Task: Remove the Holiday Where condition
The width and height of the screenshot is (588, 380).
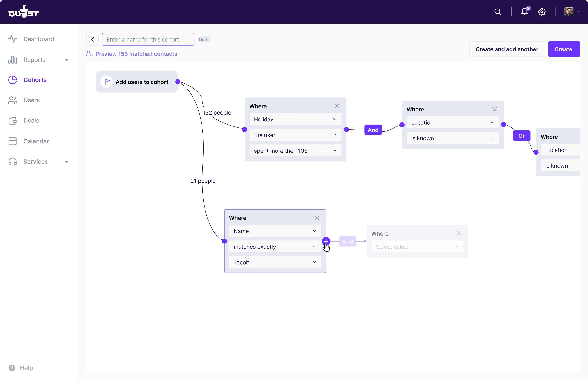Action: point(337,106)
